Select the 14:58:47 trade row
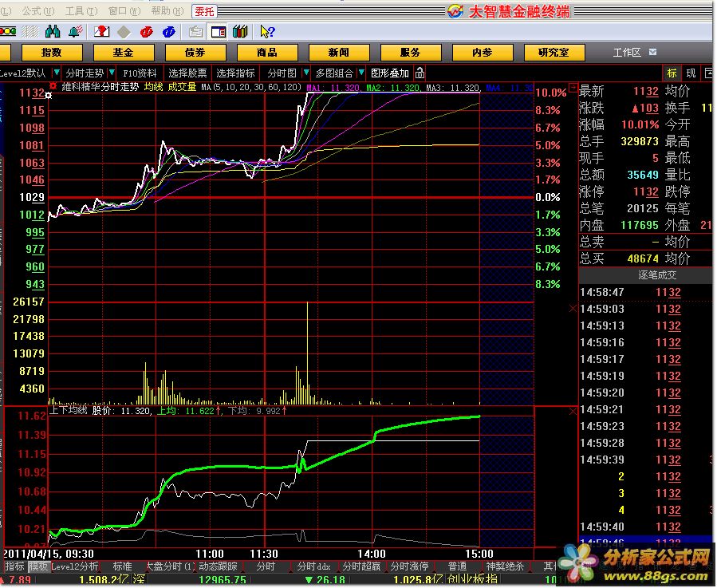 point(645,292)
